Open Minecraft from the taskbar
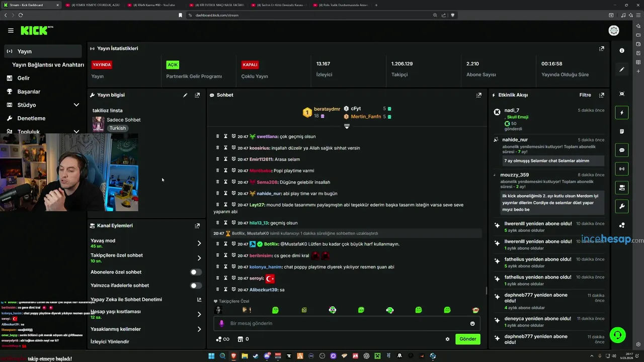The image size is (644, 362). (x=377, y=356)
